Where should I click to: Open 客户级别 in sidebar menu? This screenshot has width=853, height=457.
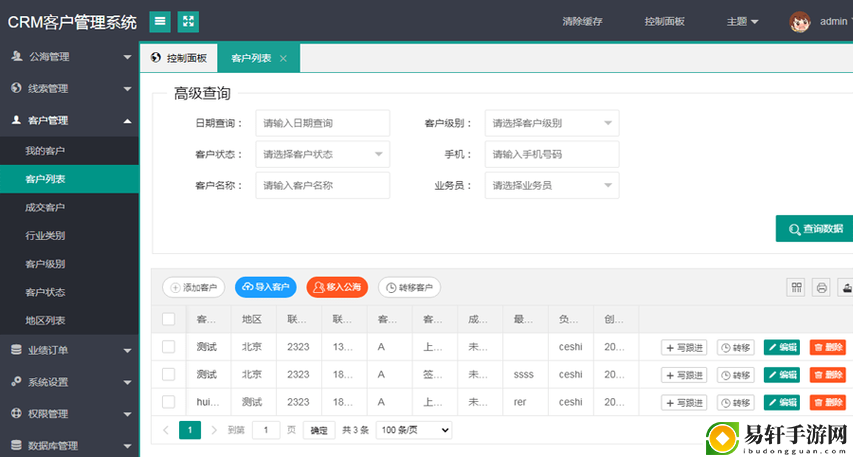(69, 264)
